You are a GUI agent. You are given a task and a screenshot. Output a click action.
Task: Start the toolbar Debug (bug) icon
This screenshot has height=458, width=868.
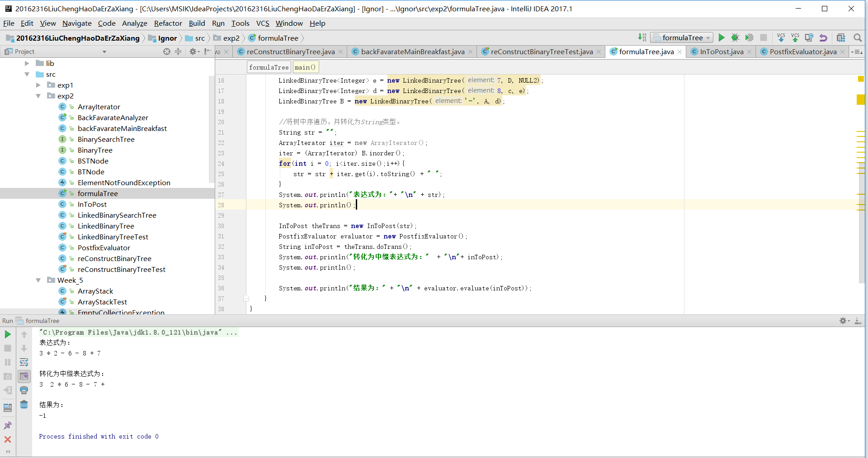[735, 37]
